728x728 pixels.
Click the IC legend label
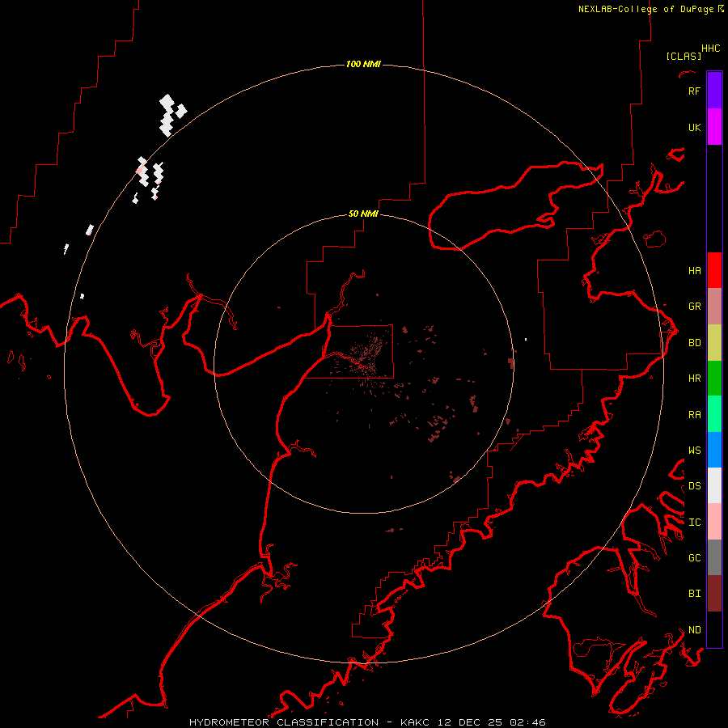point(694,523)
